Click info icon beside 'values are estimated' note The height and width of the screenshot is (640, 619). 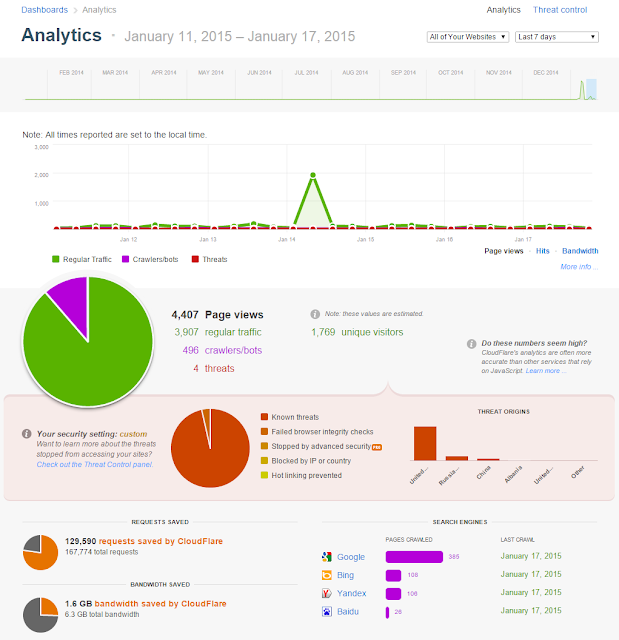point(315,314)
